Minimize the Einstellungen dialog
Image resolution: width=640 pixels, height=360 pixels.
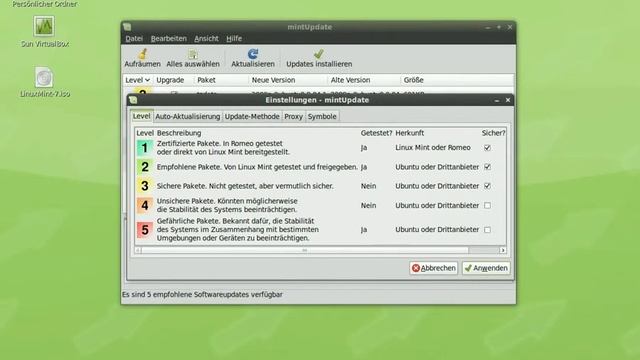pos(497,100)
